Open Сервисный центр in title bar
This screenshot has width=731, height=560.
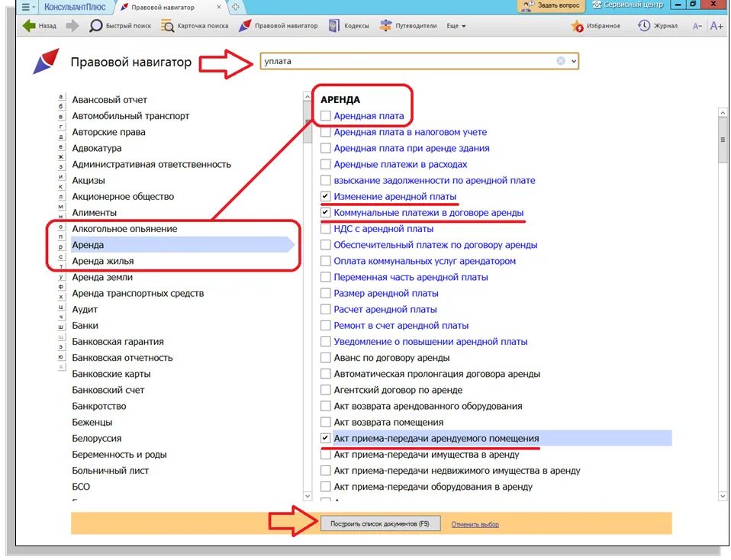[627, 5]
